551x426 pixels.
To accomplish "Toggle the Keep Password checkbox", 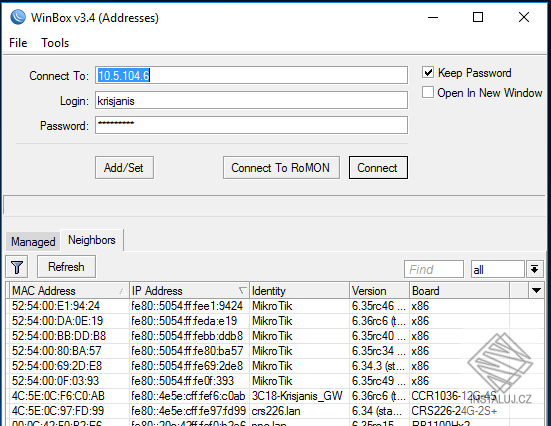I will [x=428, y=72].
